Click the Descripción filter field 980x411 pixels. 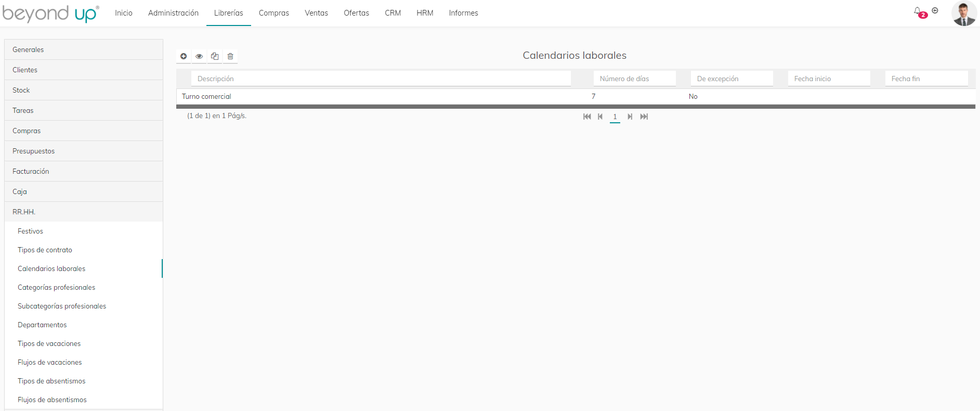tap(381, 79)
